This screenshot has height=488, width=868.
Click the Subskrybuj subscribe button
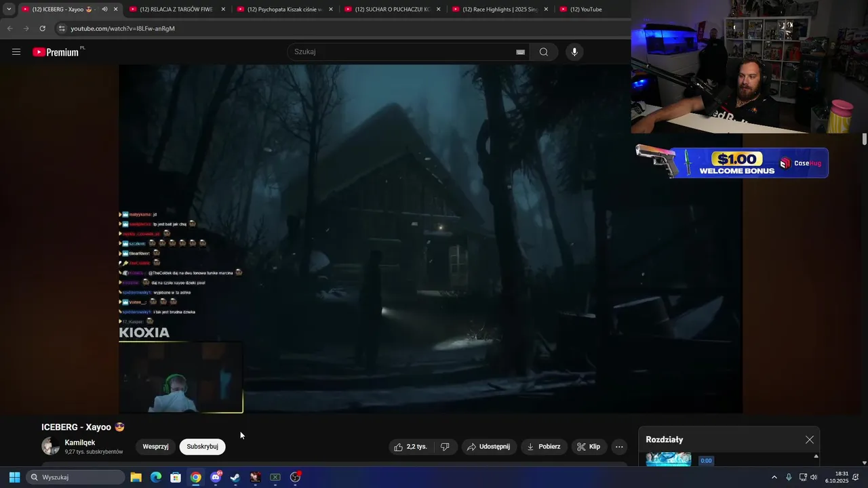coord(202,447)
